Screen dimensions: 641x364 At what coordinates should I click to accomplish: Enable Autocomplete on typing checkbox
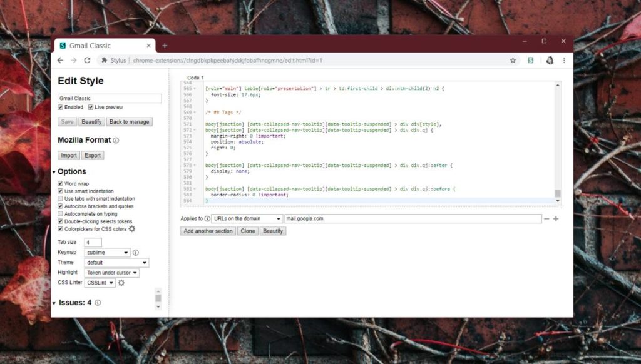coord(61,214)
